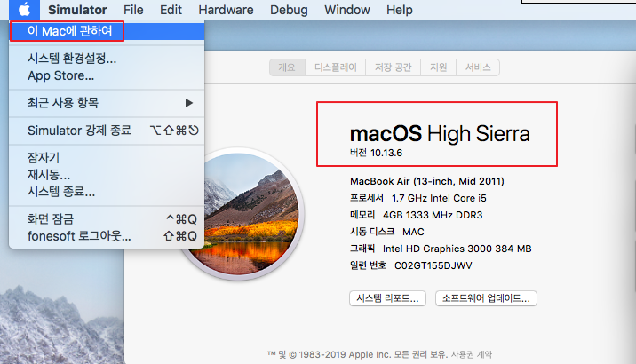
Task: Choose App Store... in the Apple menu
Action: (107, 75)
